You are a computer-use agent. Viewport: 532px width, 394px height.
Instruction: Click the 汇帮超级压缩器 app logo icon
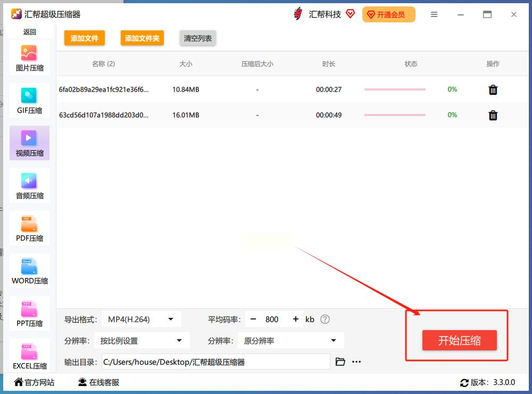pyautogui.click(x=16, y=14)
